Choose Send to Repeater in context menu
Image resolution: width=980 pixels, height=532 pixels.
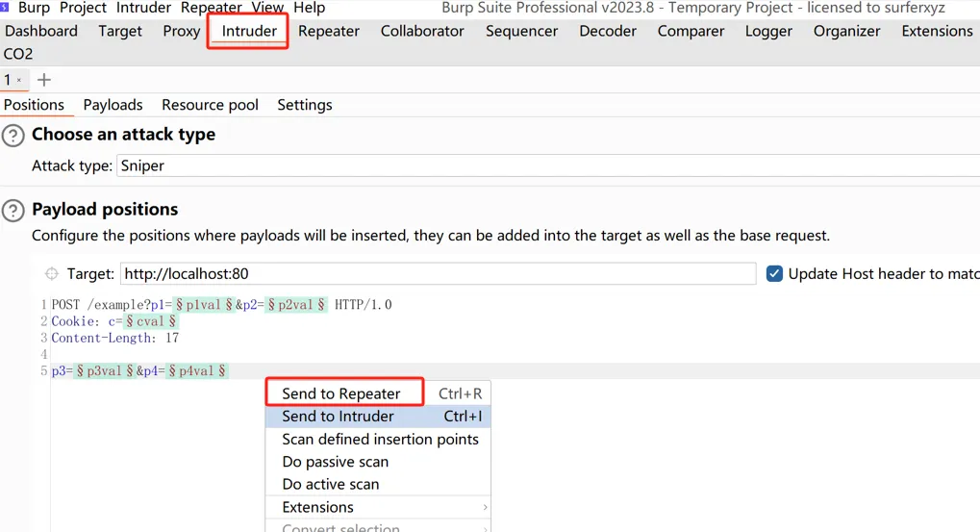(378, 393)
